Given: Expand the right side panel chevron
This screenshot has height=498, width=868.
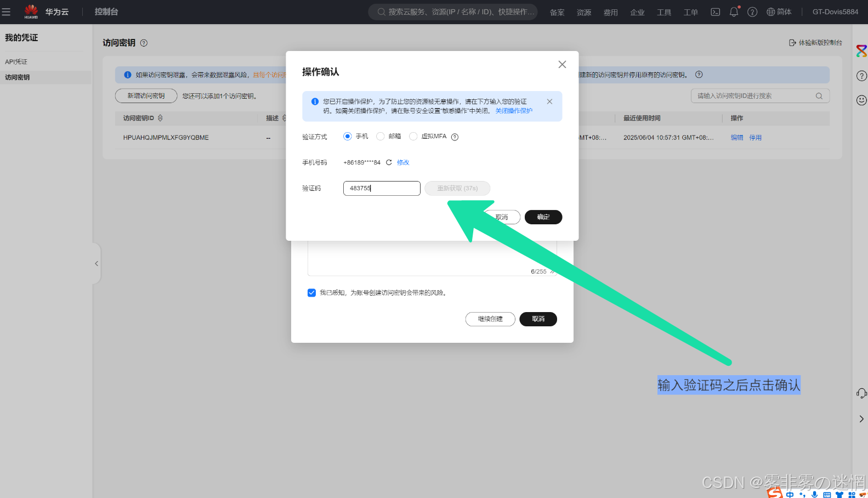Looking at the screenshot, I should [x=861, y=419].
